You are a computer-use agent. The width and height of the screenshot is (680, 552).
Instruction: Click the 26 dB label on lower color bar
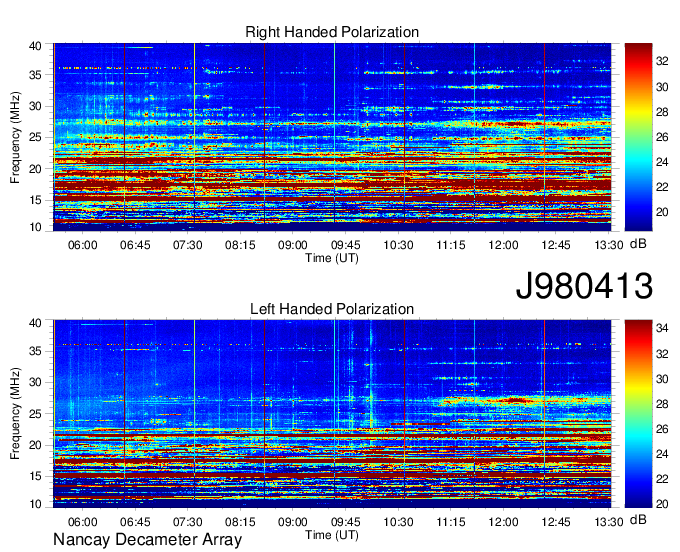click(662, 429)
